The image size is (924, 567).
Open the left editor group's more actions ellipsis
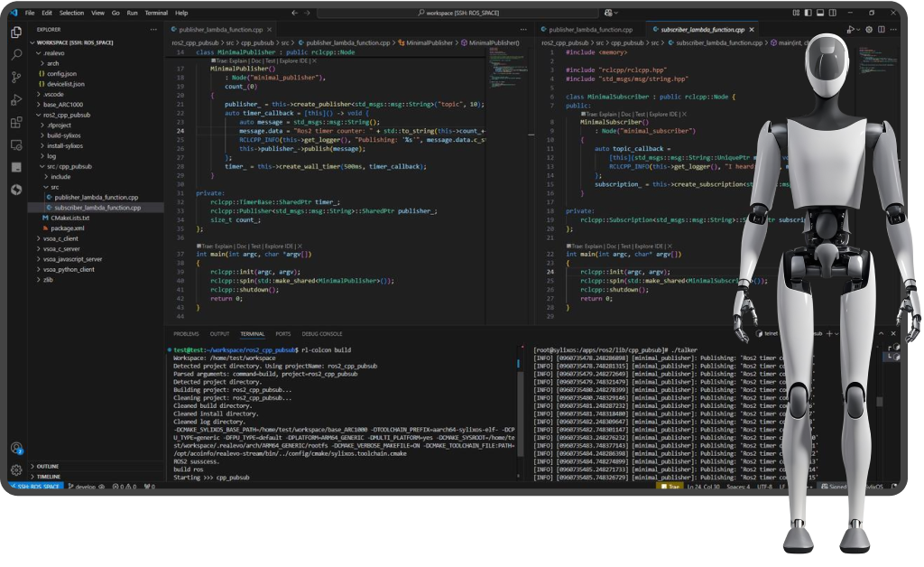(x=523, y=30)
